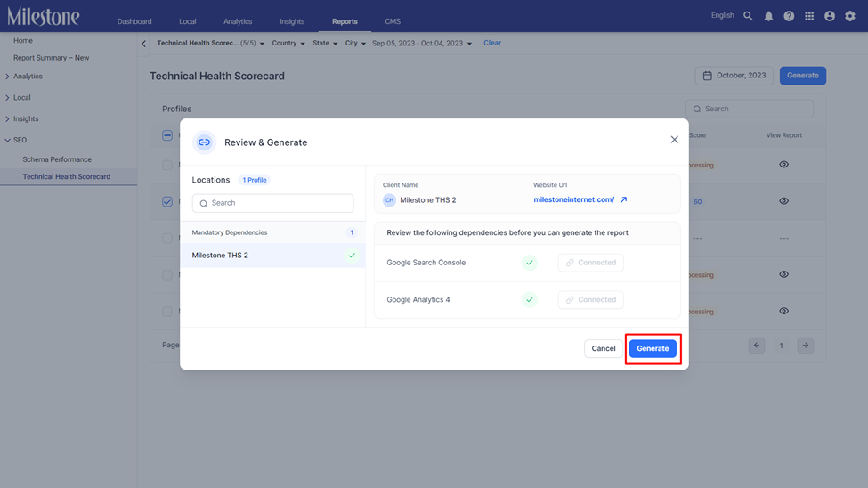Click calendar icon in October, 2023 picker

tap(708, 76)
